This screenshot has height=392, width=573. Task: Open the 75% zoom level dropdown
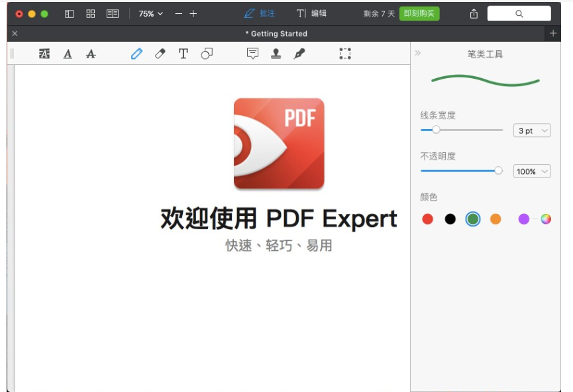pyautogui.click(x=150, y=14)
